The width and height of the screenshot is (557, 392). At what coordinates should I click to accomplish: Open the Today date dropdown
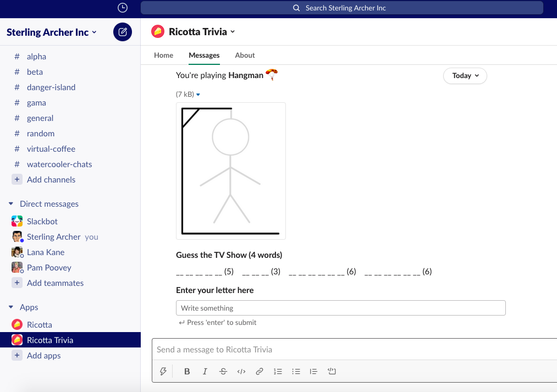(x=465, y=76)
